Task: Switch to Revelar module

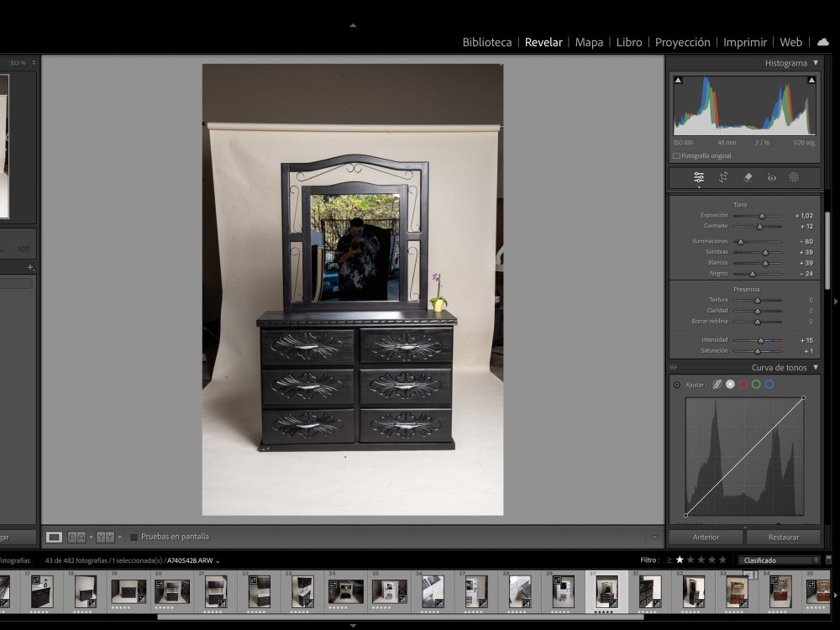Action: click(543, 42)
